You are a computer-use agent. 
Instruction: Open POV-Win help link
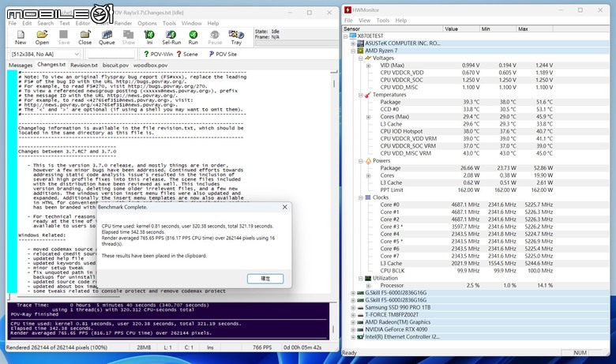click(158, 54)
